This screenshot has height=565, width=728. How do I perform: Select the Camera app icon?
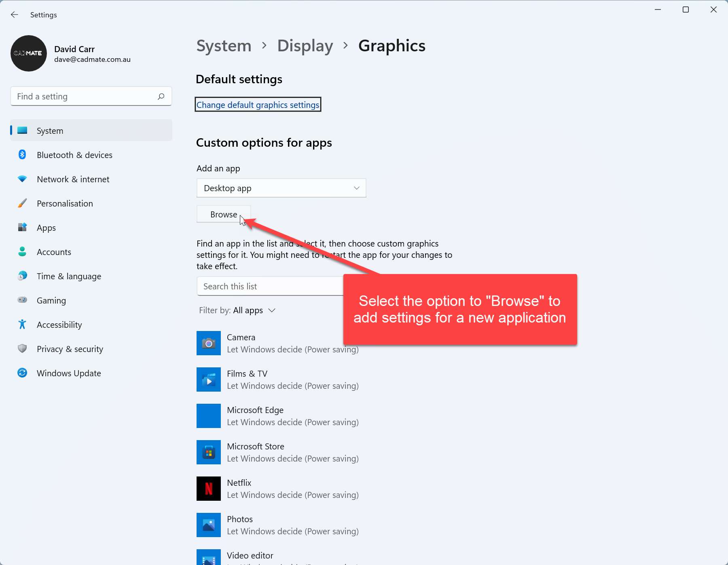point(208,343)
